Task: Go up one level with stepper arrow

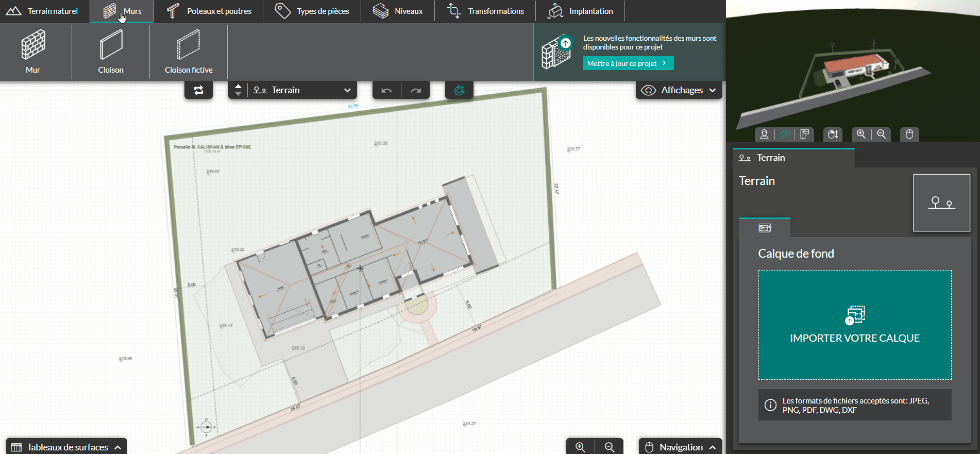Action: (x=238, y=86)
